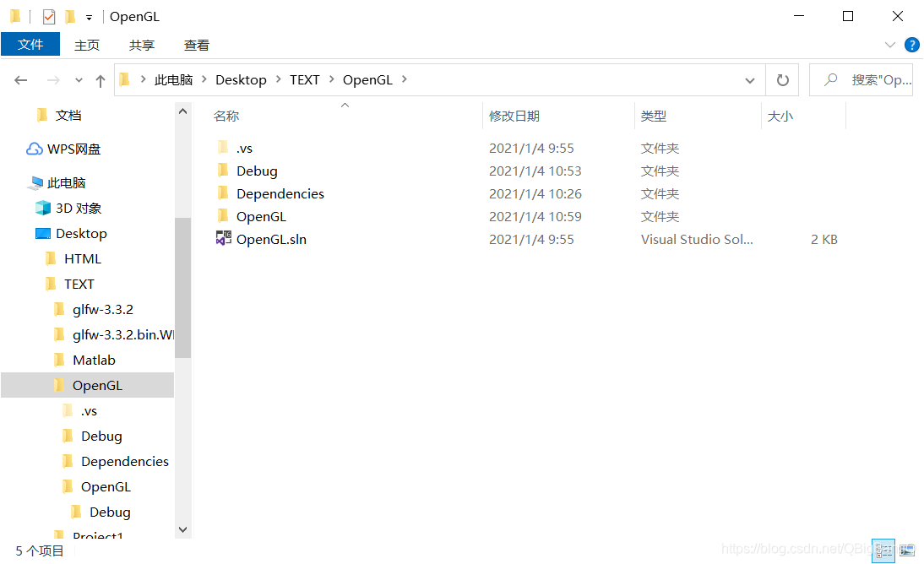Open the recent locations dropdown arrow

pos(79,80)
